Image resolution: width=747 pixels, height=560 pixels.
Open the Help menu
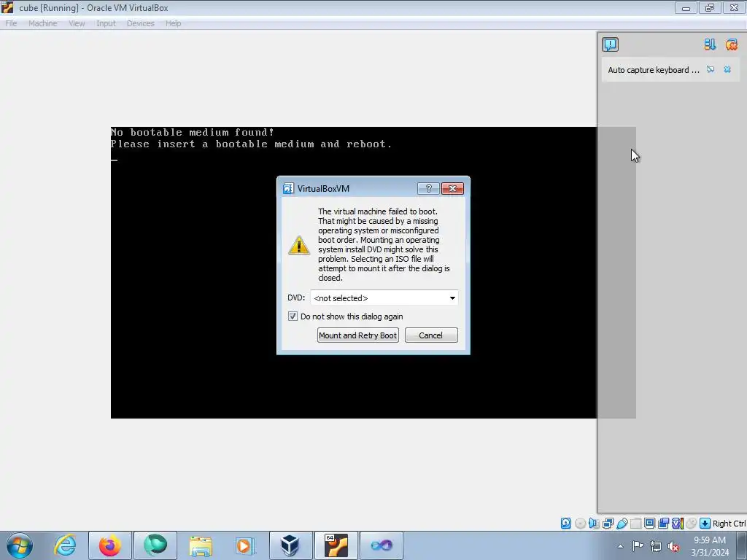click(174, 23)
